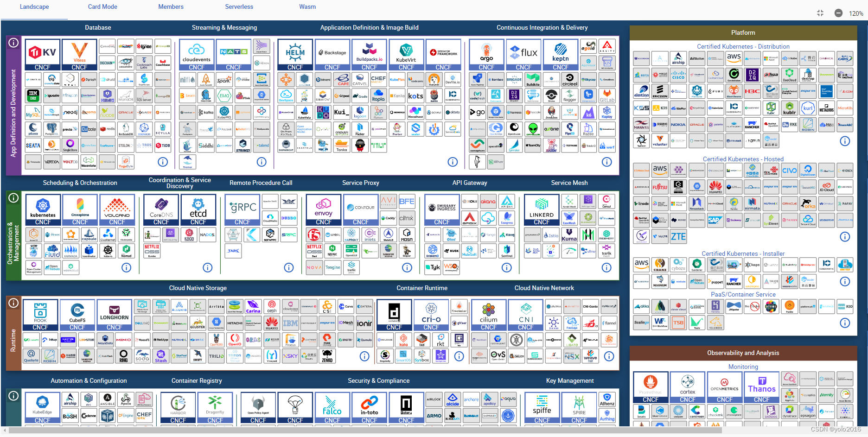Open the Prometheus project card
The height and width of the screenshot is (437, 868).
651,387
